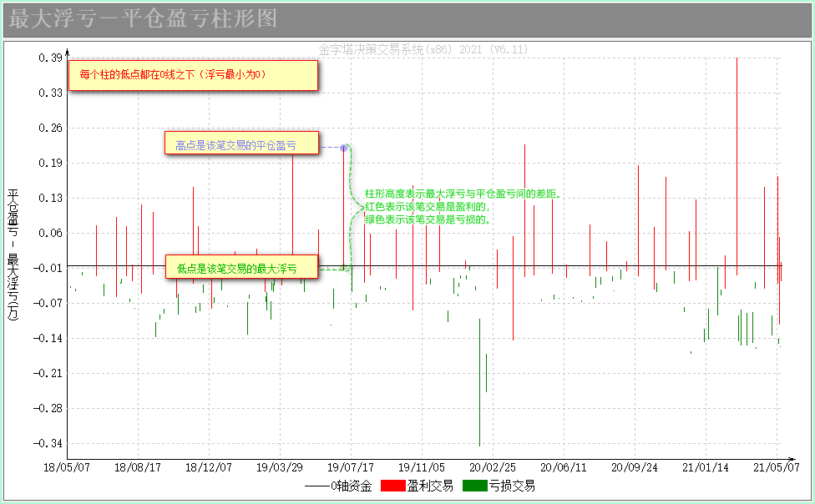This screenshot has height=504, width=815.
Task: Click the blue dot marker atop the annotated bar
Action: (344, 148)
